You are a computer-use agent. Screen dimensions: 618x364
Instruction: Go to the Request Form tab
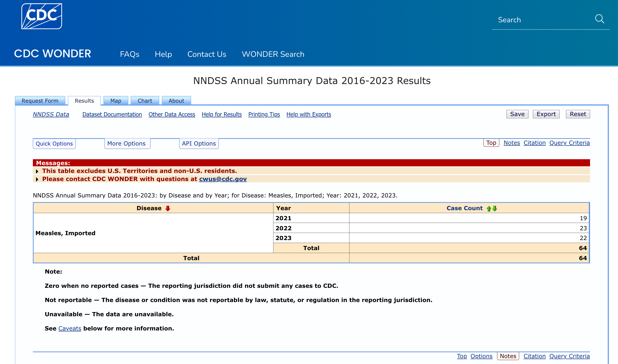[40, 101]
